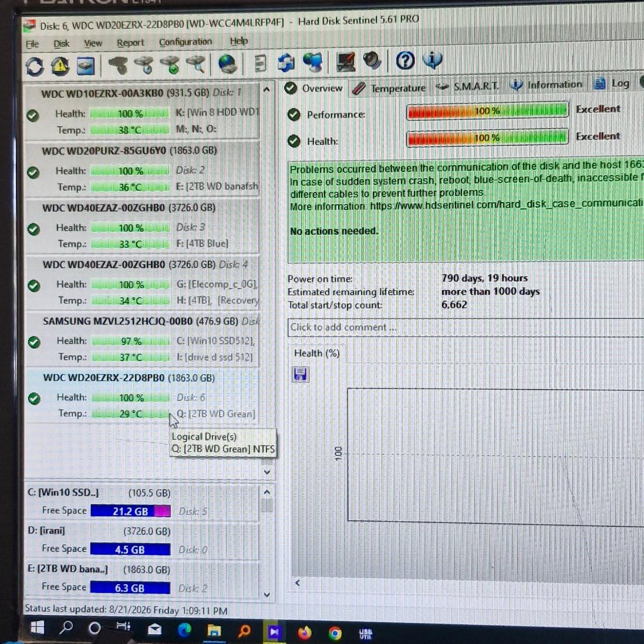Open the hdsentinel.com link in the message box
644x644 pixels.
[x=507, y=204]
